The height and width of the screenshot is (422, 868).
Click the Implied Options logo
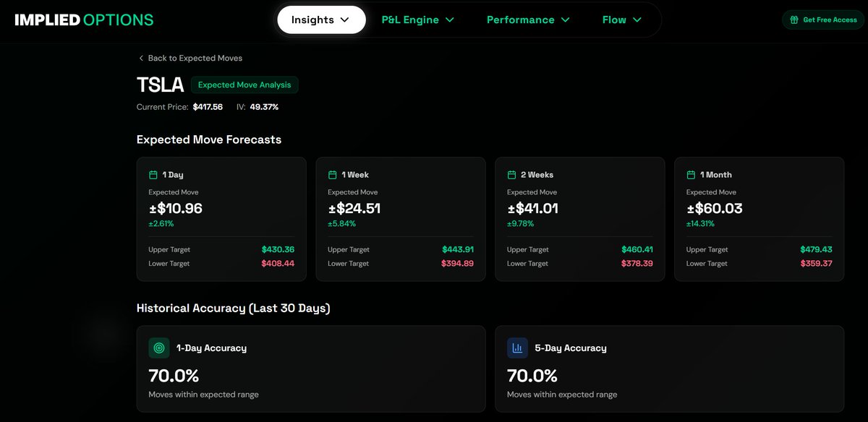click(x=84, y=20)
